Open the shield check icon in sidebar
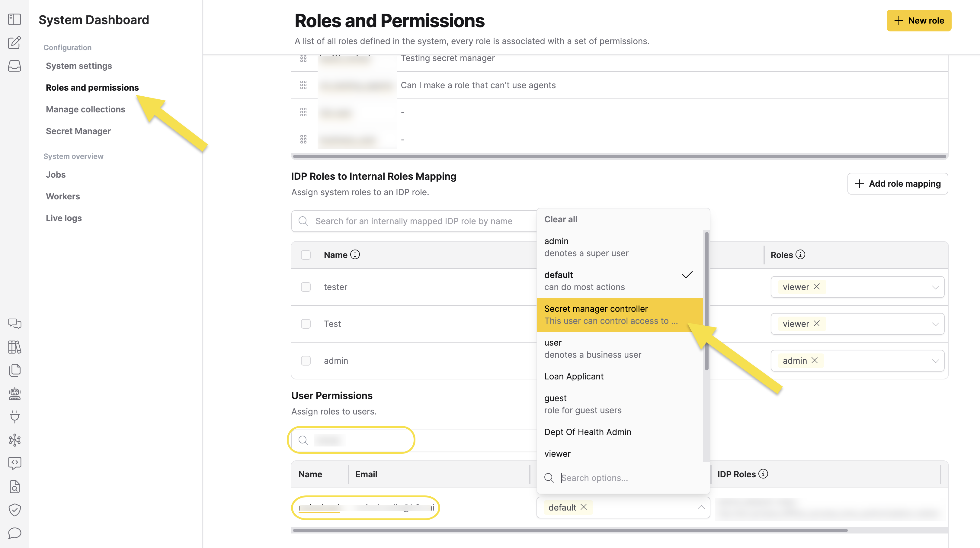Viewport: 980px width, 548px height. 14,510
